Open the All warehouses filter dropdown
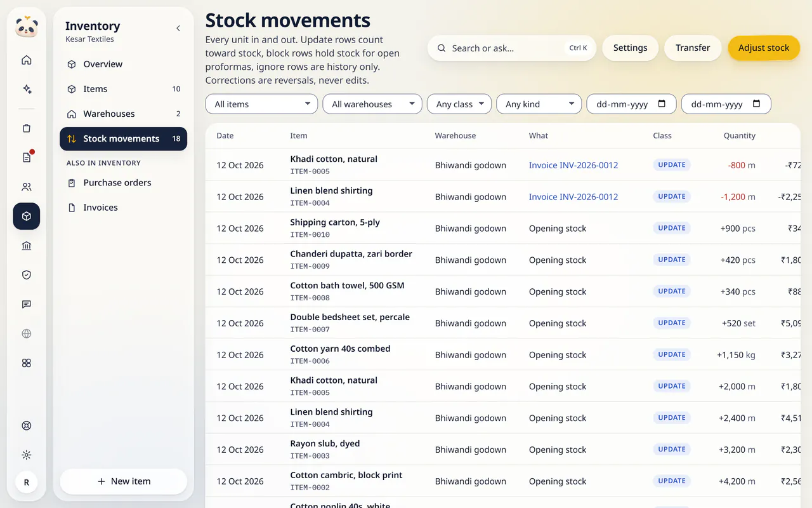This screenshot has width=812, height=508. tap(372, 104)
